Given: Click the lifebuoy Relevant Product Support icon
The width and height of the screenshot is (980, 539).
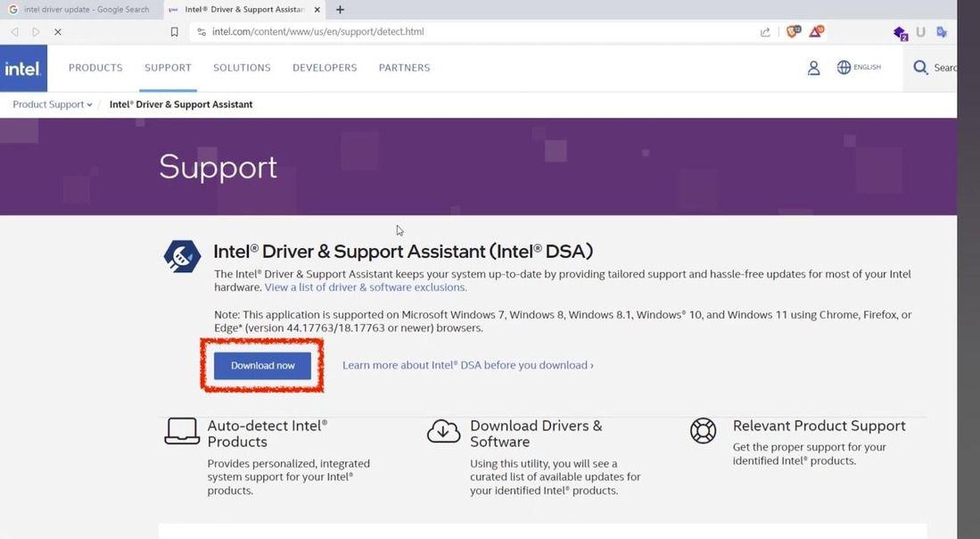Looking at the screenshot, I should click(x=704, y=431).
